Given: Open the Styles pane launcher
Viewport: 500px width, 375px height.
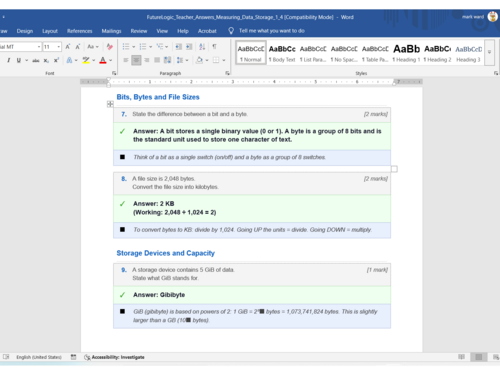Looking at the screenshot, I should click(496, 73).
